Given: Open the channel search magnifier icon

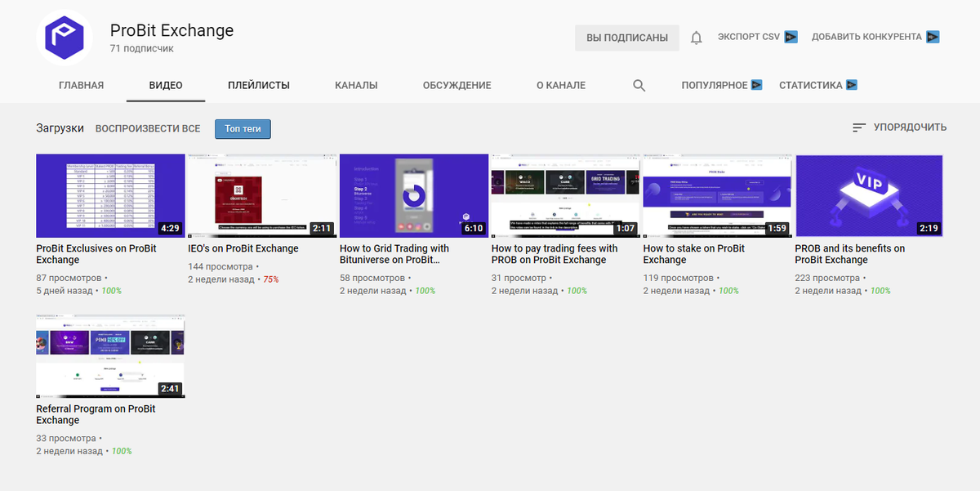Looking at the screenshot, I should tap(639, 85).
